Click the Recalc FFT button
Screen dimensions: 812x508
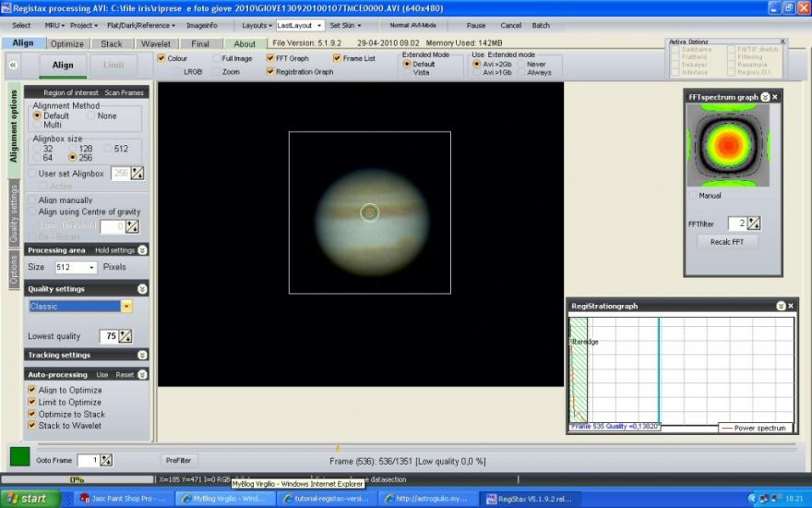click(727, 242)
